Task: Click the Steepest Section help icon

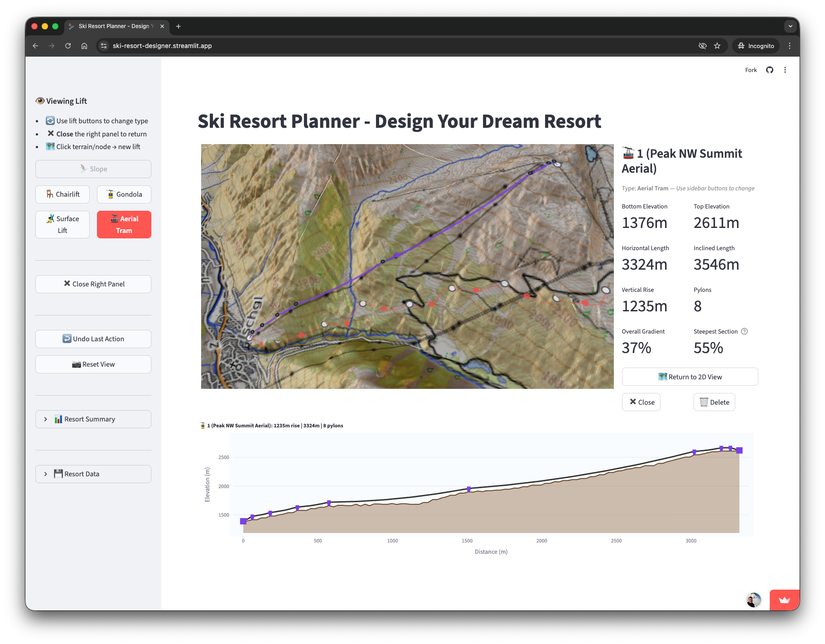Action: pos(744,331)
